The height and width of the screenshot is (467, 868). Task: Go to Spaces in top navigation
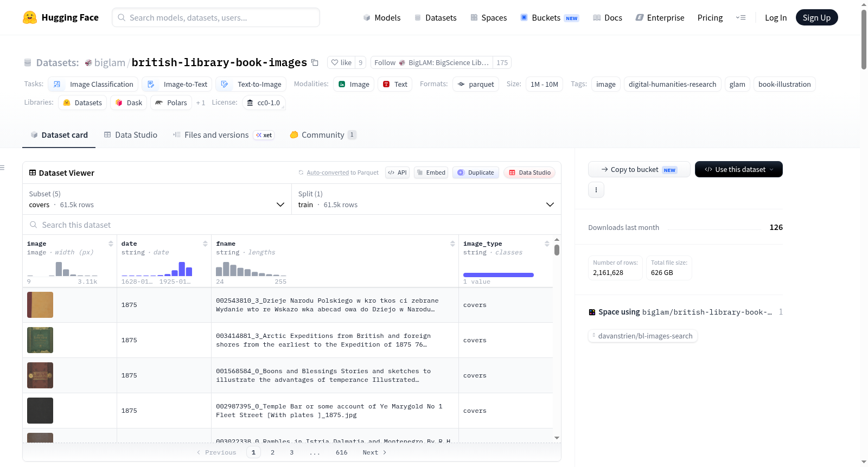tap(489, 18)
